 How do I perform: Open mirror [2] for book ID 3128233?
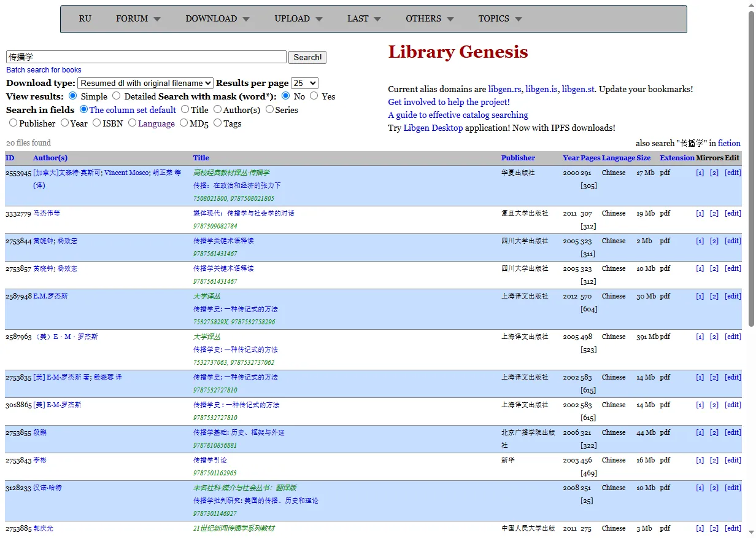pos(714,488)
